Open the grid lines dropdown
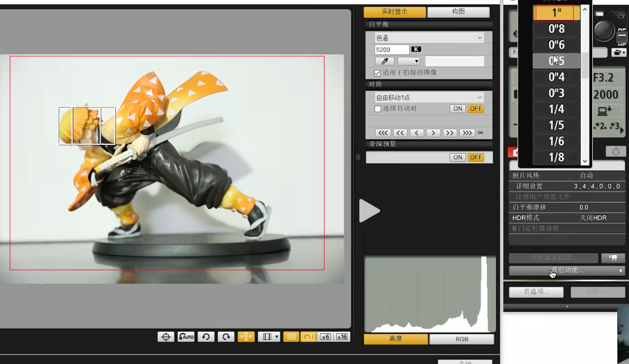The height and width of the screenshot is (364, 629). pos(269,337)
